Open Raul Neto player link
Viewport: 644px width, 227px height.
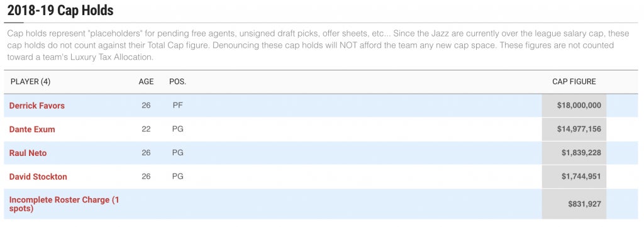point(28,153)
